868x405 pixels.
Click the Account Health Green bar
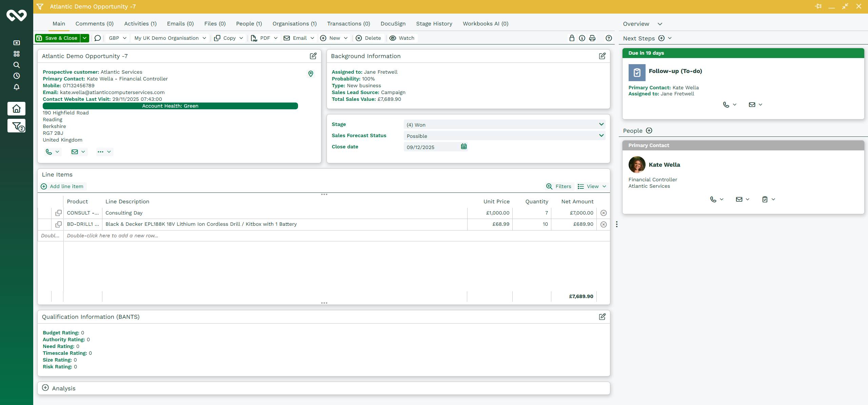click(x=170, y=106)
